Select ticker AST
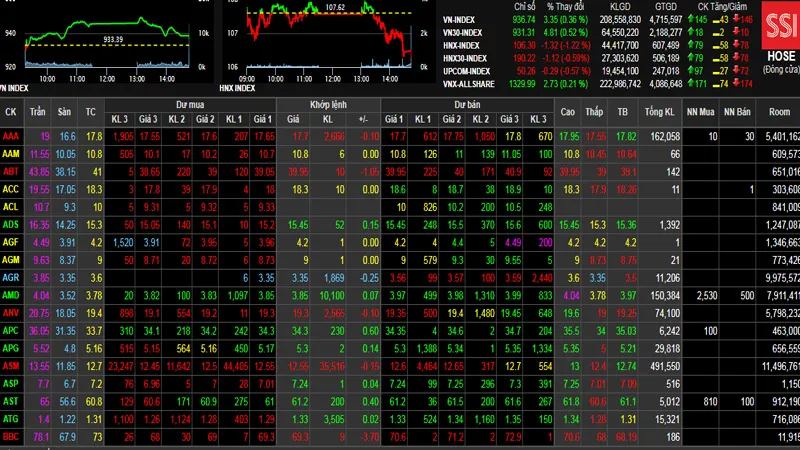Image resolution: width=800 pixels, height=450 pixels. tap(11, 401)
